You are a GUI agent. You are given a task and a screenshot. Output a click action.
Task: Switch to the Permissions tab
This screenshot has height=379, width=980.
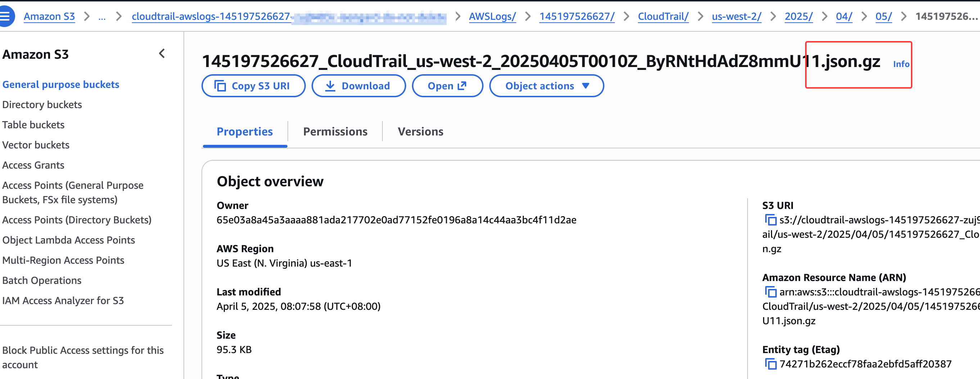pyautogui.click(x=335, y=131)
